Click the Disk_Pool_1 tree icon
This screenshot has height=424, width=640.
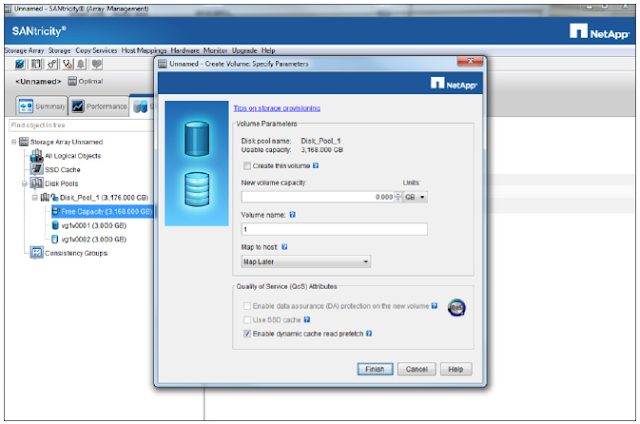pos(49,198)
